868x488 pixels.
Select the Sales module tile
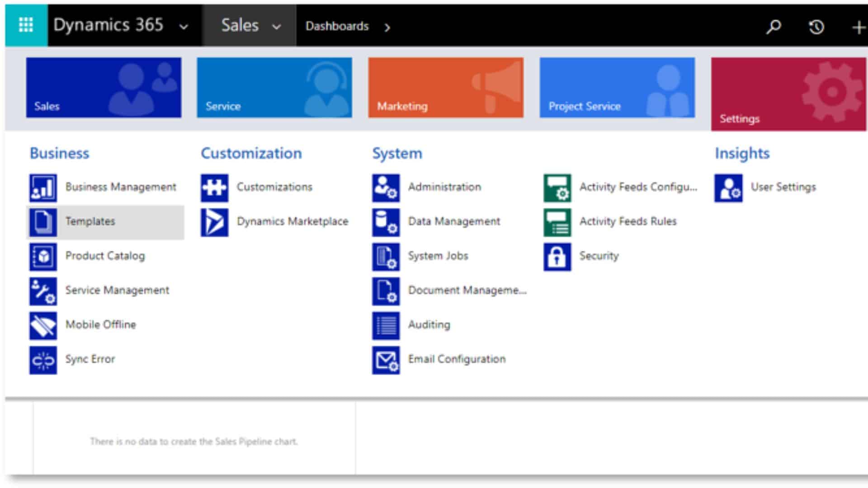coord(104,87)
